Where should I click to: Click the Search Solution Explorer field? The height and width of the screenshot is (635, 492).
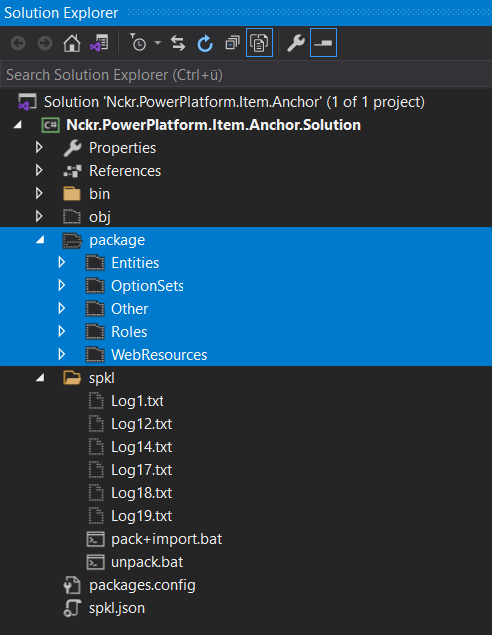[x=246, y=75]
